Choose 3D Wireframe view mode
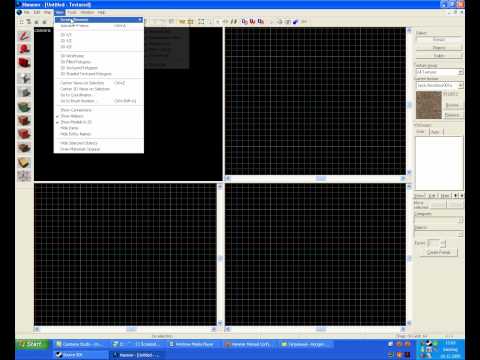This screenshot has width=480, height=360. point(99,56)
